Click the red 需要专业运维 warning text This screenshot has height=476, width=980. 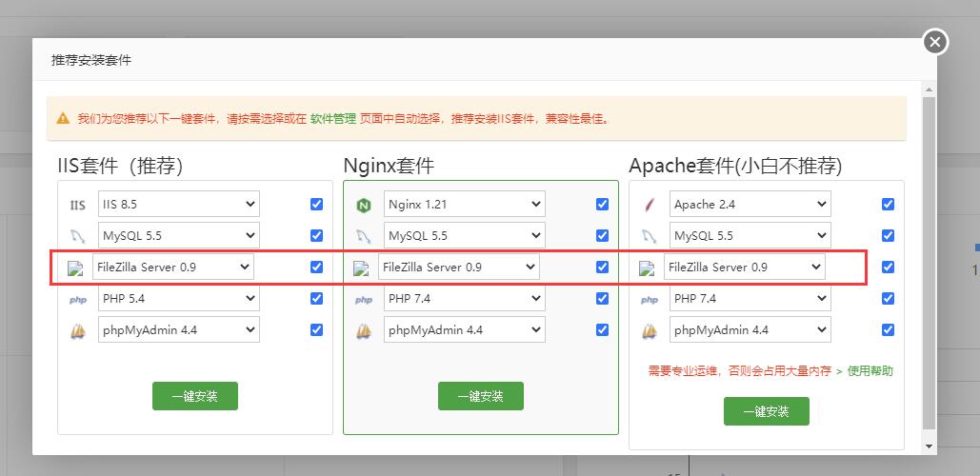pos(739,371)
